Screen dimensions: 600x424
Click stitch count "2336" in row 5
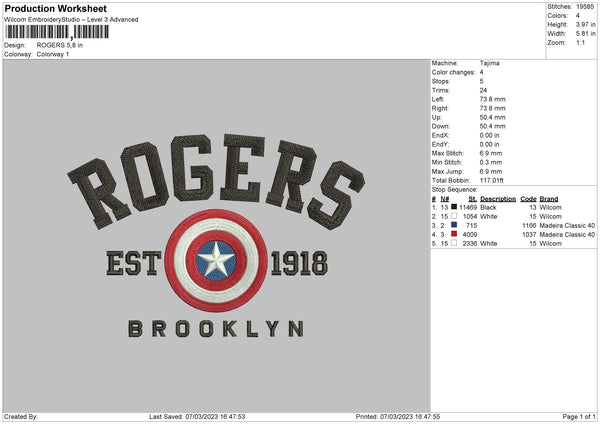470,243
